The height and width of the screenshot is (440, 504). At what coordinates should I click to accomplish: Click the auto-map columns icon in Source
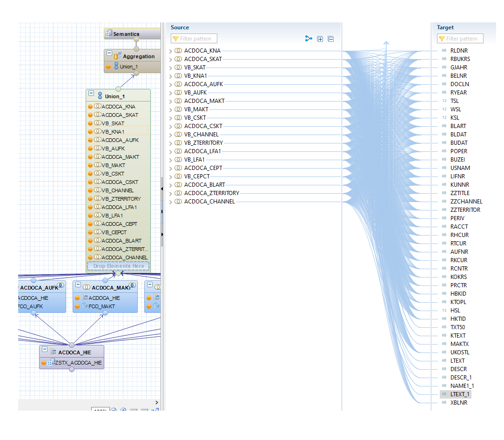[x=309, y=39]
